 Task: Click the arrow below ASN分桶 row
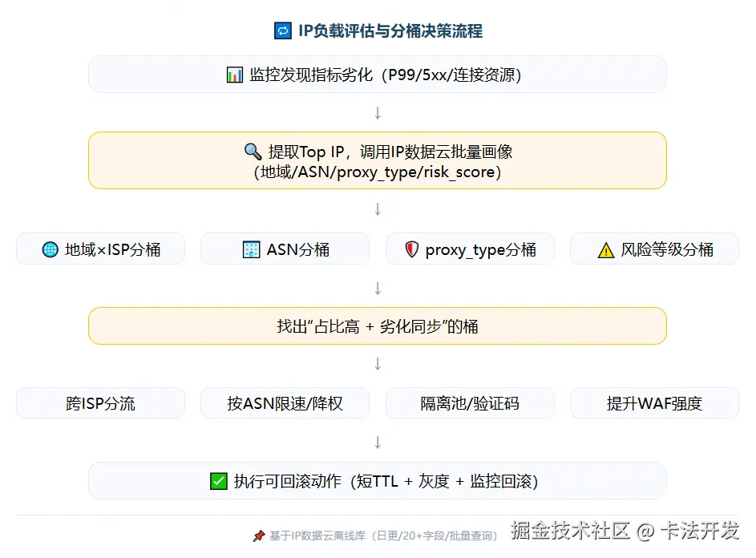click(x=377, y=287)
